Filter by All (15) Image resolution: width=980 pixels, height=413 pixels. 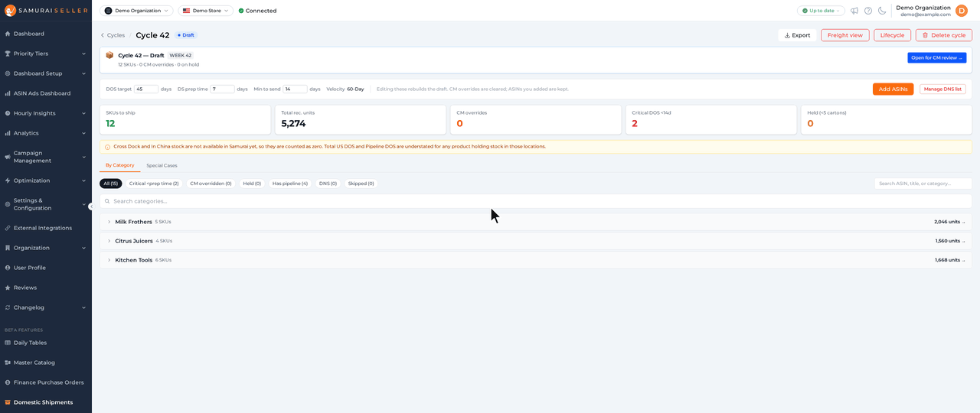click(111, 184)
